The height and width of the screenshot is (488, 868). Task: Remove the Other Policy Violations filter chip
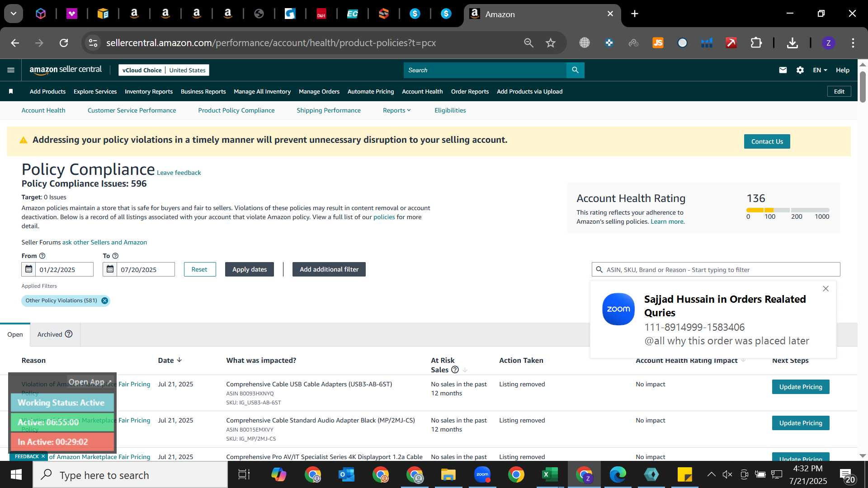pyautogui.click(x=104, y=300)
